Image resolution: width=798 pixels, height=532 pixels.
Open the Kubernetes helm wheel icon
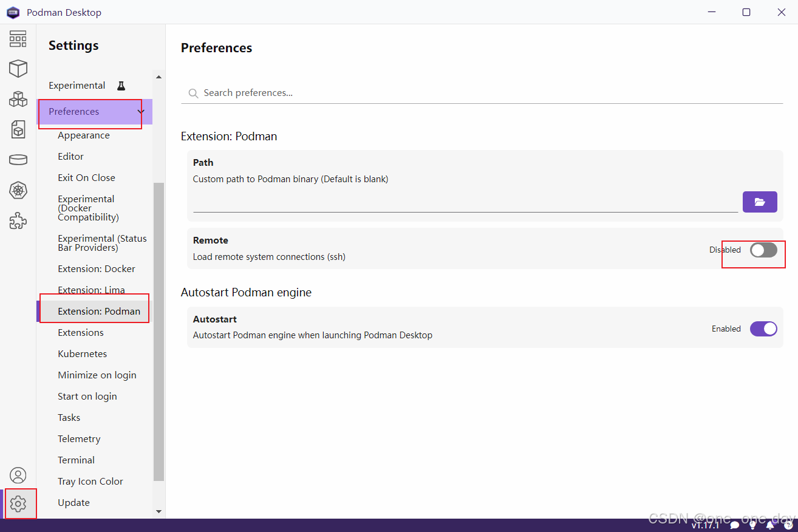pos(18,190)
